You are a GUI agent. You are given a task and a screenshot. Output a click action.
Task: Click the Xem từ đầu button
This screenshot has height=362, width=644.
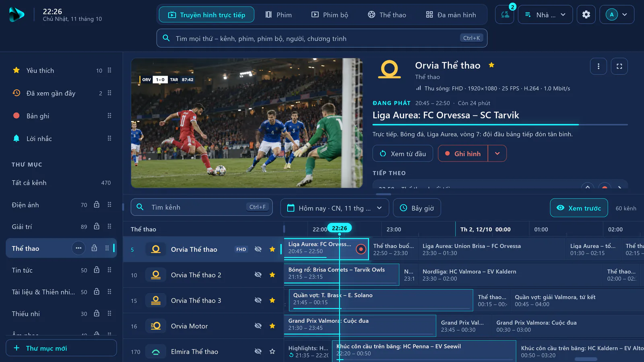[x=402, y=154]
